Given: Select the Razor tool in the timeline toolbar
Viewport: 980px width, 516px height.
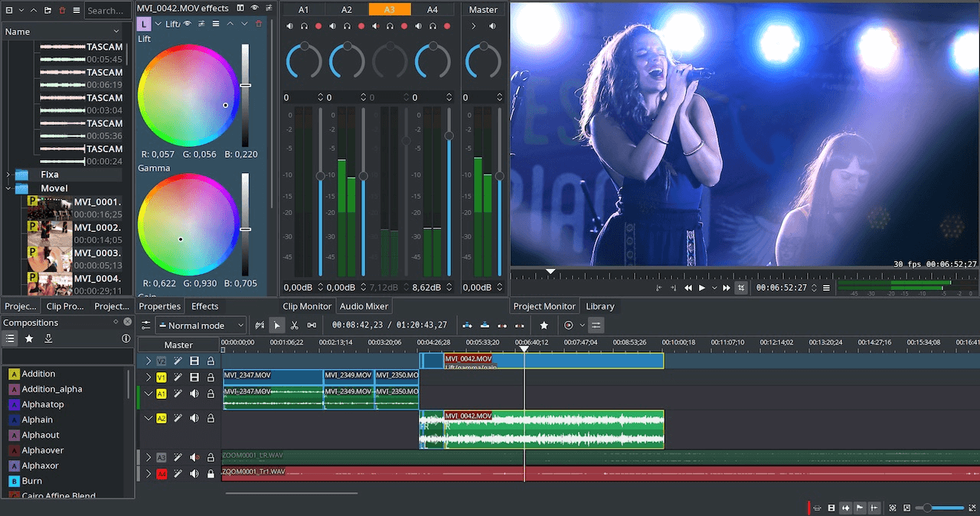Looking at the screenshot, I should click(295, 325).
